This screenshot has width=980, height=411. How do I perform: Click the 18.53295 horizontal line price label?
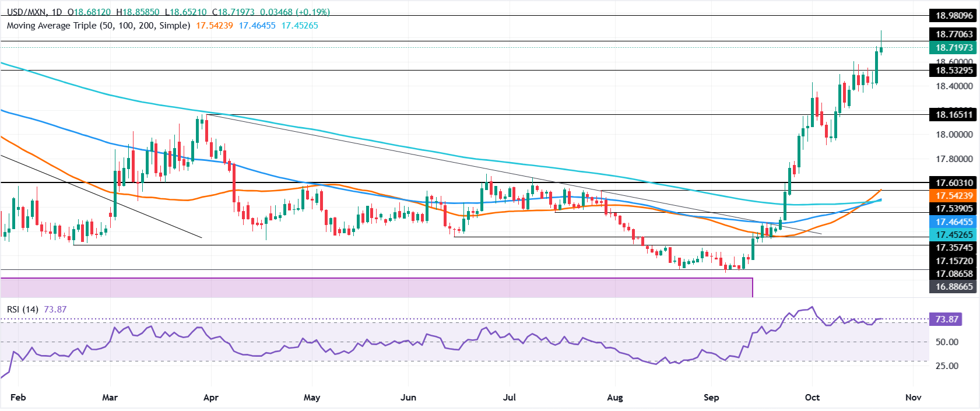(x=953, y=71)
